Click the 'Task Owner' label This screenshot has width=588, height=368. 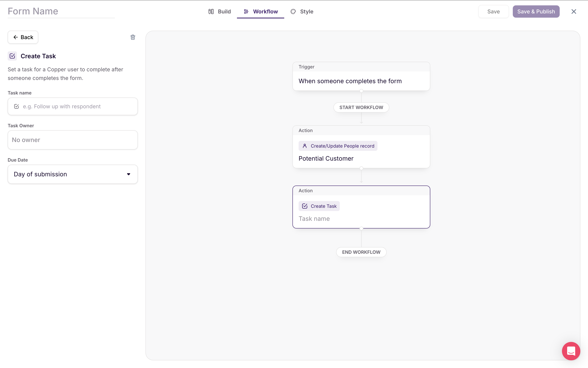(21, 126)
